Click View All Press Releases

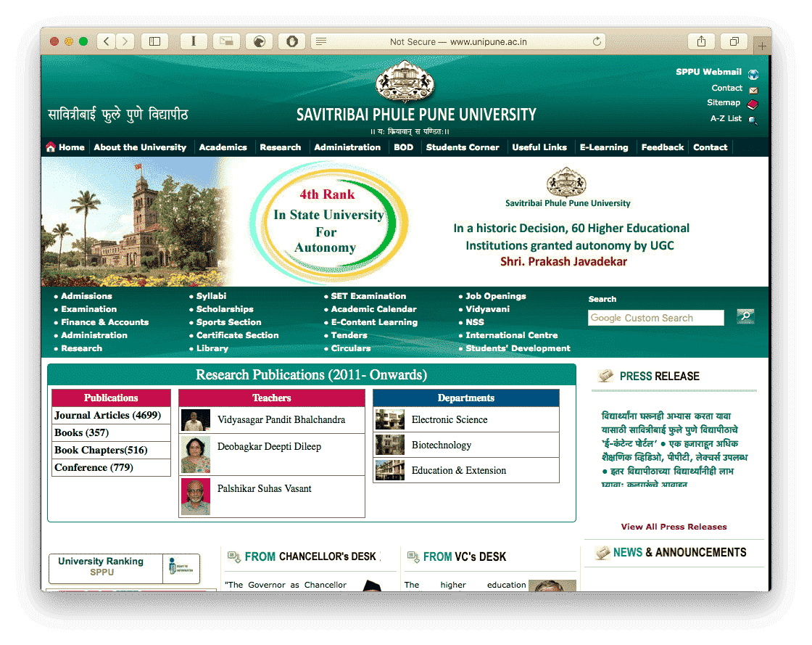(674, 527)
